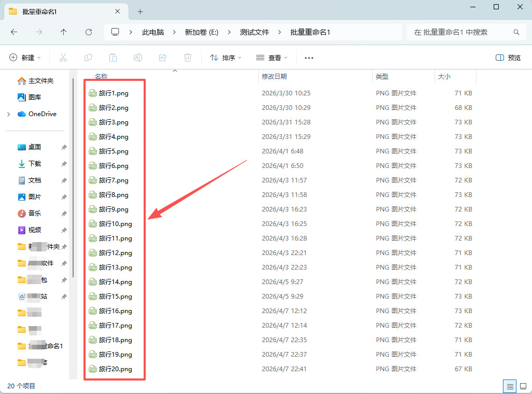The image size is (532, 394).
Task: Click 测试文件 breadcrumb
Action: (255, 32)
